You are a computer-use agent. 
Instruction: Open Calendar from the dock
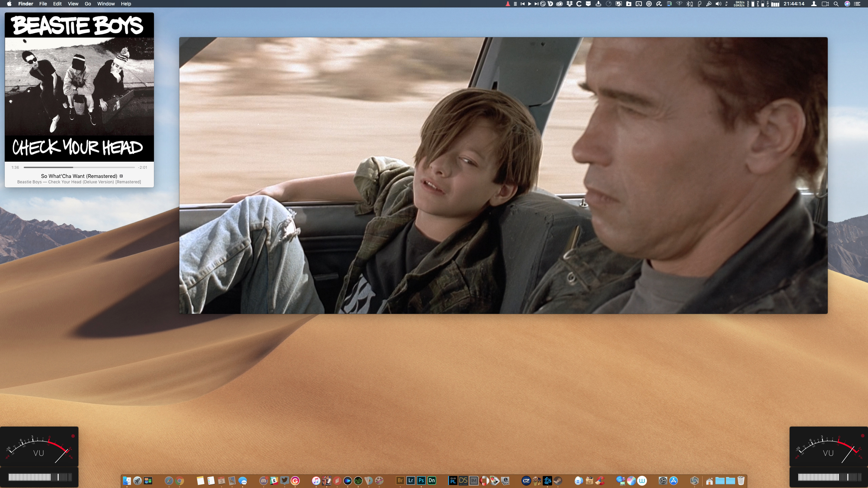pos(221,481)
